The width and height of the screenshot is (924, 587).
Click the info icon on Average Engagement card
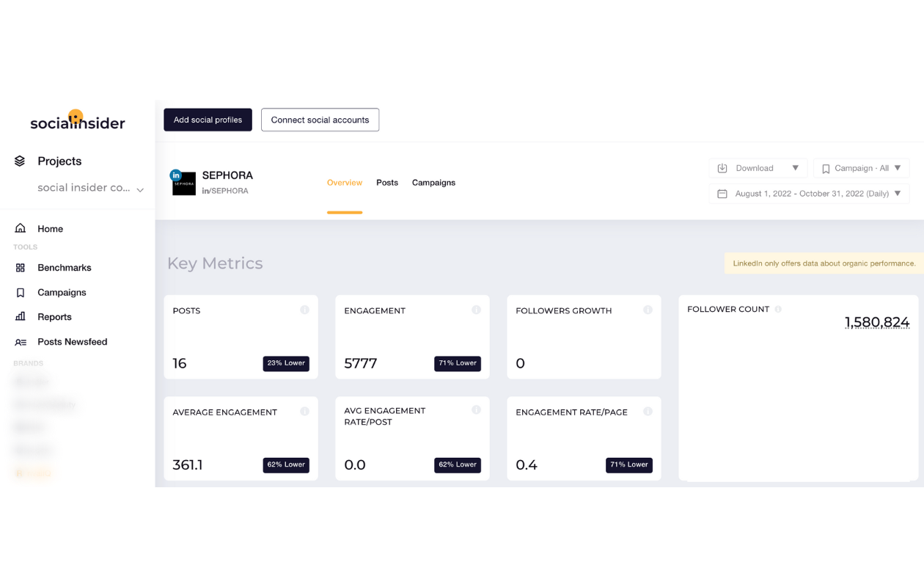tap(304, 411)
